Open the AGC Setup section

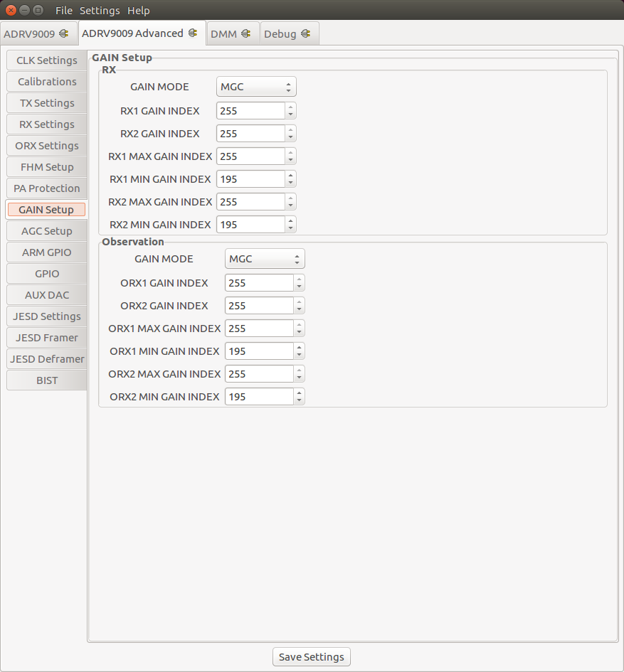coord(46,230)
